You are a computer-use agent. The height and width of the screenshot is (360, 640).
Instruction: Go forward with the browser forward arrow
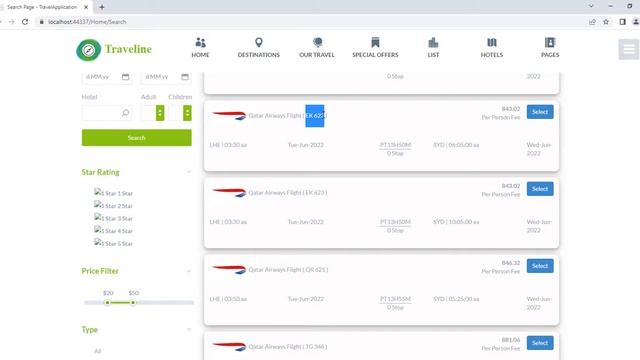click(x=12, y=22)
